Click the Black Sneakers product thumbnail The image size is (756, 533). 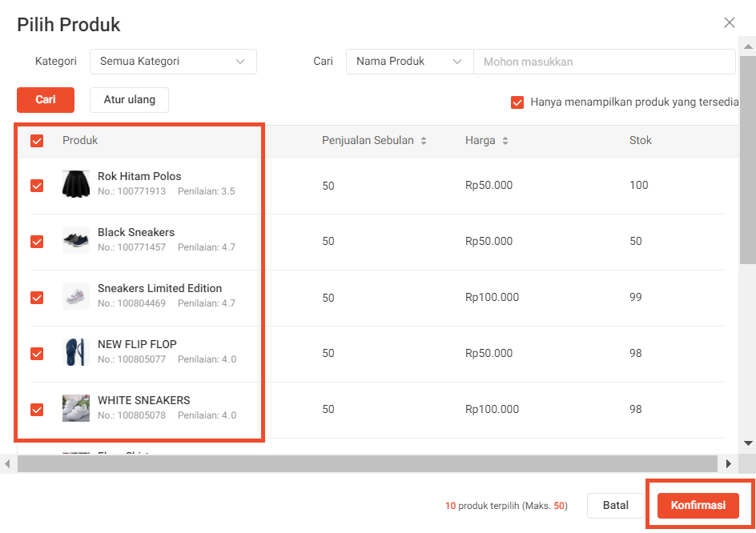coord(76,239)
